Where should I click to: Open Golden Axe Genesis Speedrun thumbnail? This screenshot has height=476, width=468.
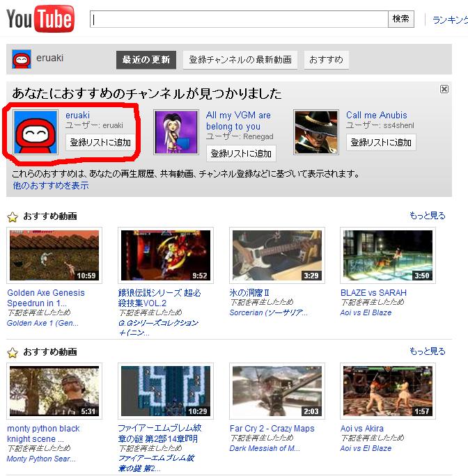coord(54,255)
